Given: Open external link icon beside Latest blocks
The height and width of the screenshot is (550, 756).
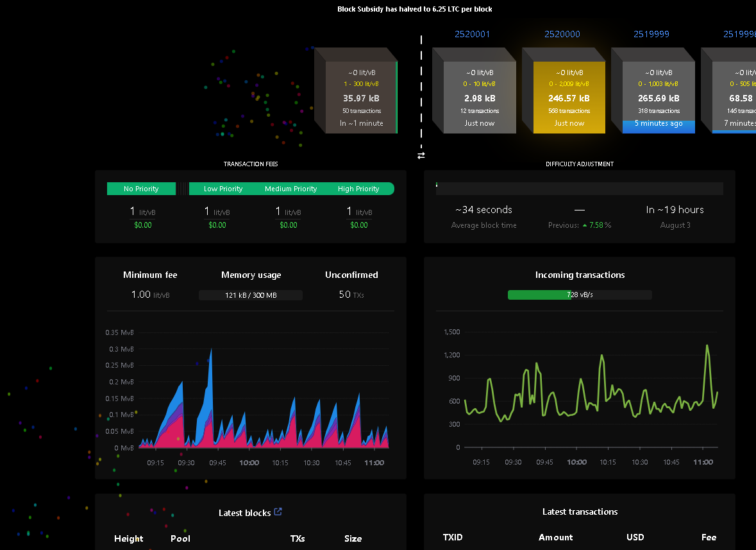Looking at the screenshot, I should click(278, 512).
